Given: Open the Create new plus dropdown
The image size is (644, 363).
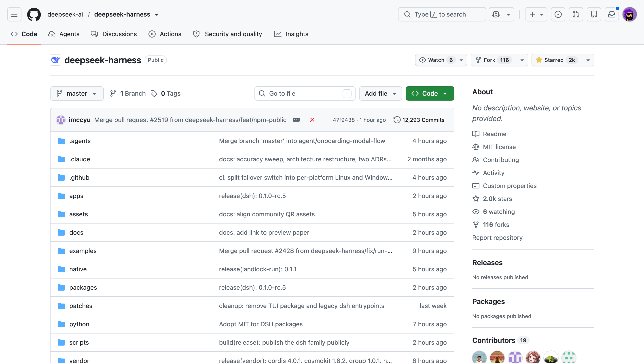Looking at the screenshot, I should [536, 14].
